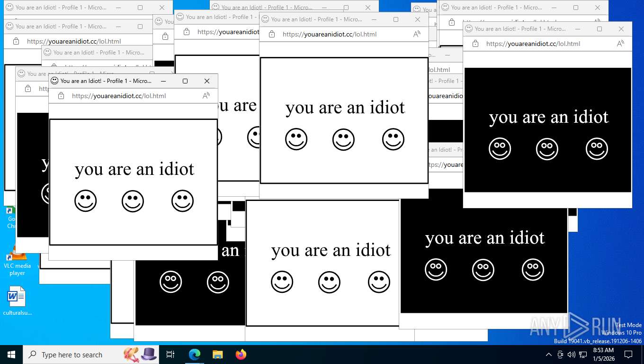The width and height of the screenshot is (644, 364).
Task: Close the left front white popup window
Action: pos(207,81)
